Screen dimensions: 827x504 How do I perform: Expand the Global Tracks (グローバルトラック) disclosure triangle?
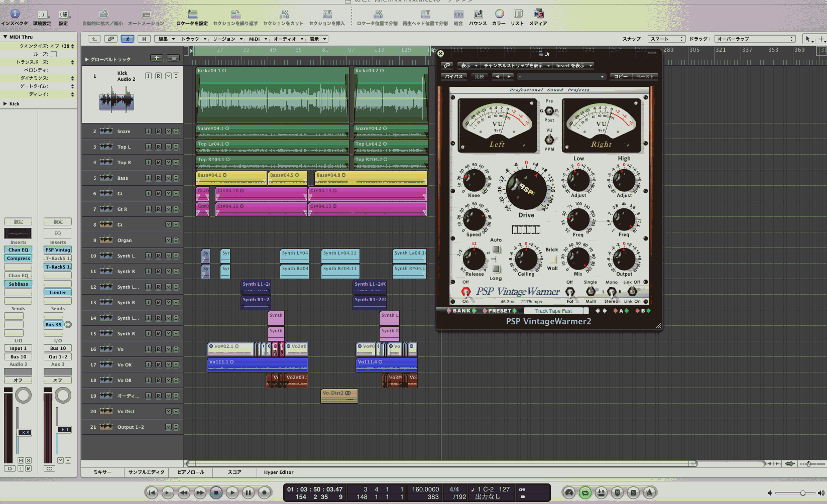(x=87, y=59)
